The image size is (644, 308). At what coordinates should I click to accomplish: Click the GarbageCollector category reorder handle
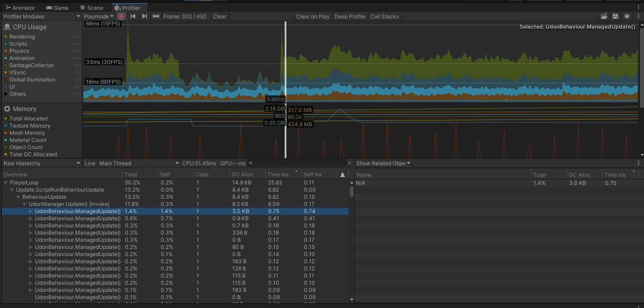77,65
